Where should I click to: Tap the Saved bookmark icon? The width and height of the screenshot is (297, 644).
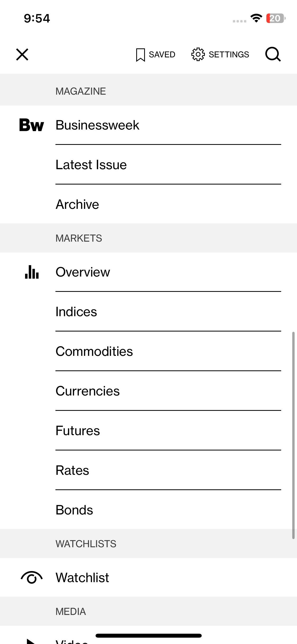click(140, 55)
